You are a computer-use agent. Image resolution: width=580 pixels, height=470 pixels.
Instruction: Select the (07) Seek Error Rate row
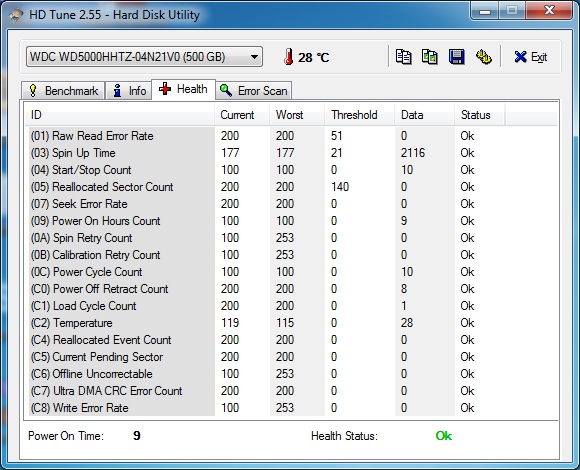[291, 204]
